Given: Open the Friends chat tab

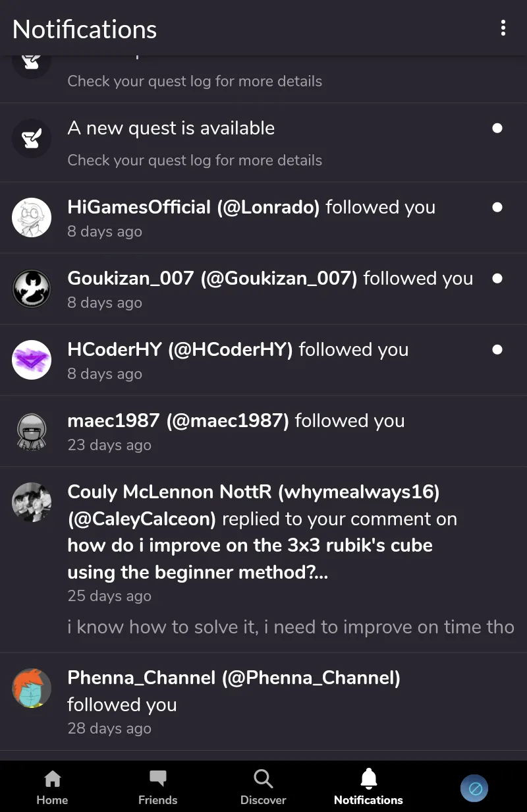Looking at the screenshot, I should click(157, 788).
